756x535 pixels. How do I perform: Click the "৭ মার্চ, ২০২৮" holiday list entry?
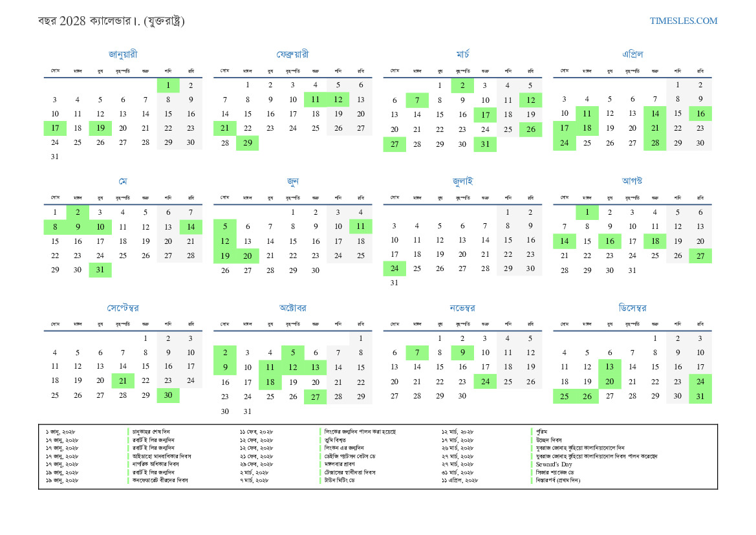254,481
